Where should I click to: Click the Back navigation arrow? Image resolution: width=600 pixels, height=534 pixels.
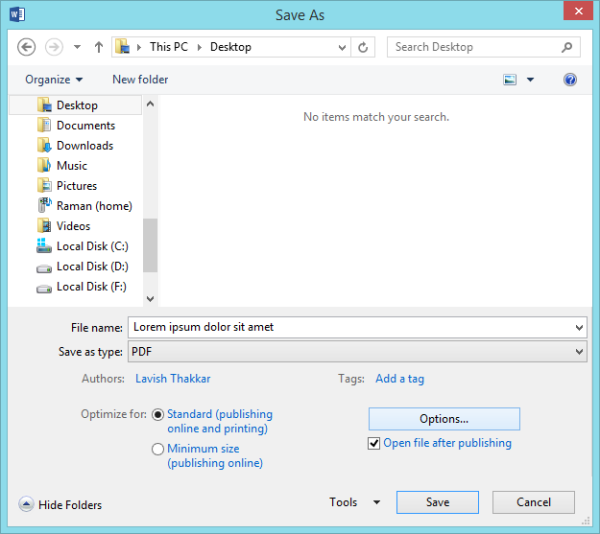pyautogui.click(x=26, y=47)
